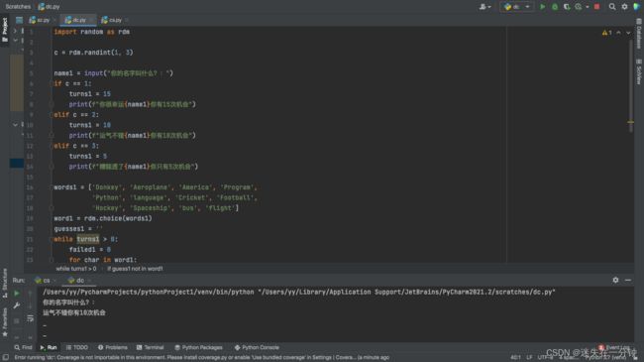Image resolution: width=644 pixels, height=362 pixels.
Task: Click dc.py in the navigation bar
Action: point(50,7)
